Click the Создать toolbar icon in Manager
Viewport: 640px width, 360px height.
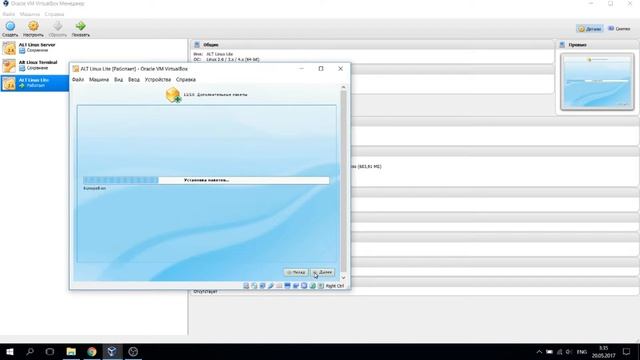click(10, 29)
